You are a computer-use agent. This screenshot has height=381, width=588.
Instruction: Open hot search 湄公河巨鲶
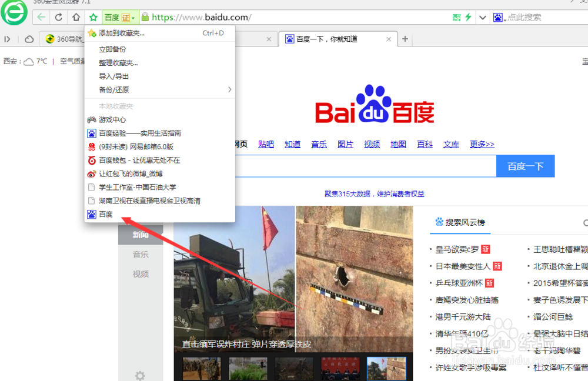click(x=553, y=317)
